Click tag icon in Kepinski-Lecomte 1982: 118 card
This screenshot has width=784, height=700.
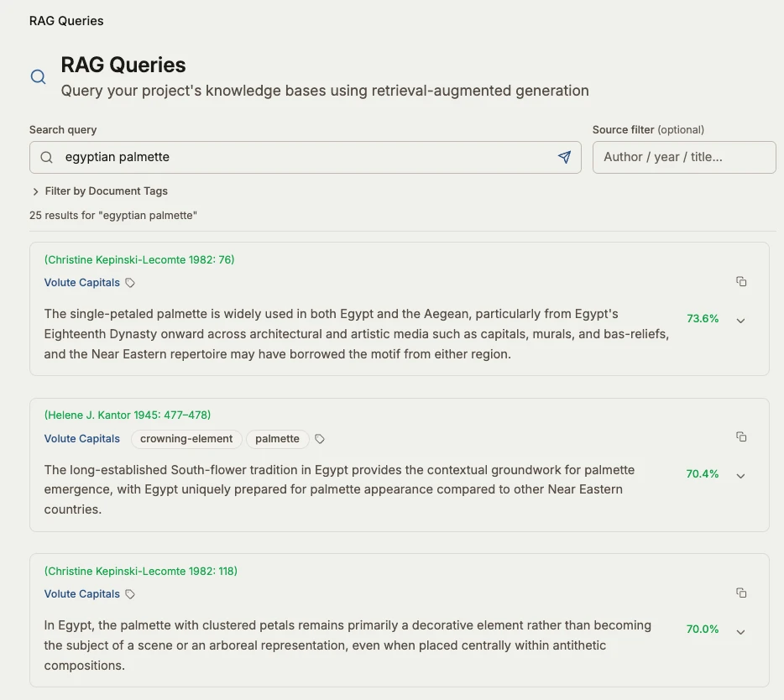click(x=130, y=594)
